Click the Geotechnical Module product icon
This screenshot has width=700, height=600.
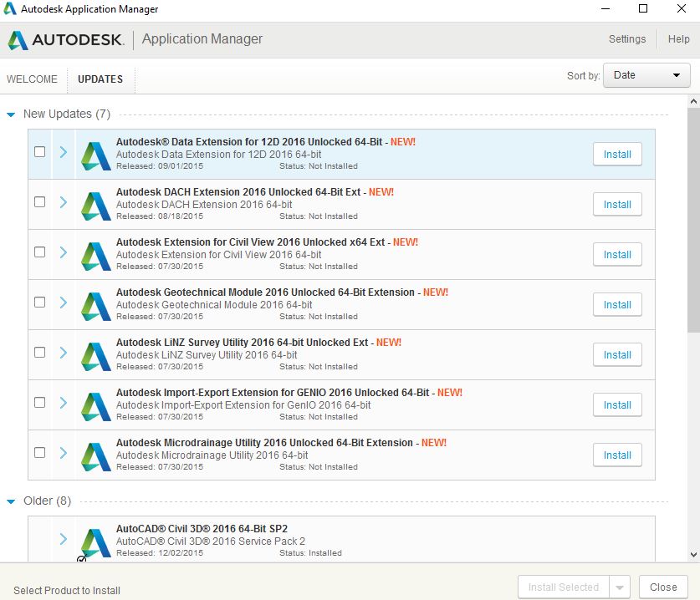94,304
